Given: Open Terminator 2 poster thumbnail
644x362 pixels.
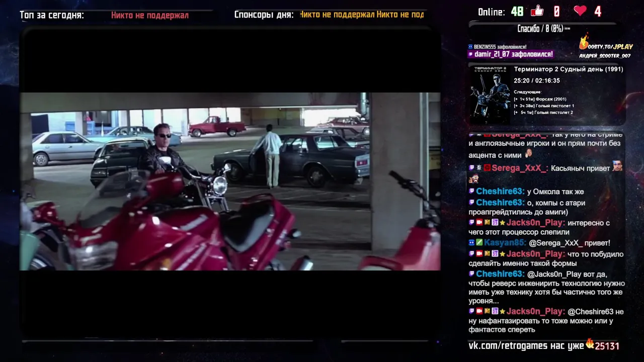Looking at the screenshot, I should pyautogui.click(x=490, y=95).
